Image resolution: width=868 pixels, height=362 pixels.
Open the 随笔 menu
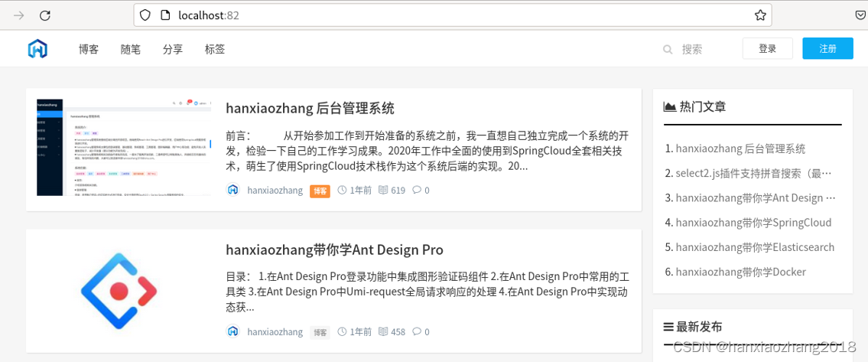click(131, 49)
